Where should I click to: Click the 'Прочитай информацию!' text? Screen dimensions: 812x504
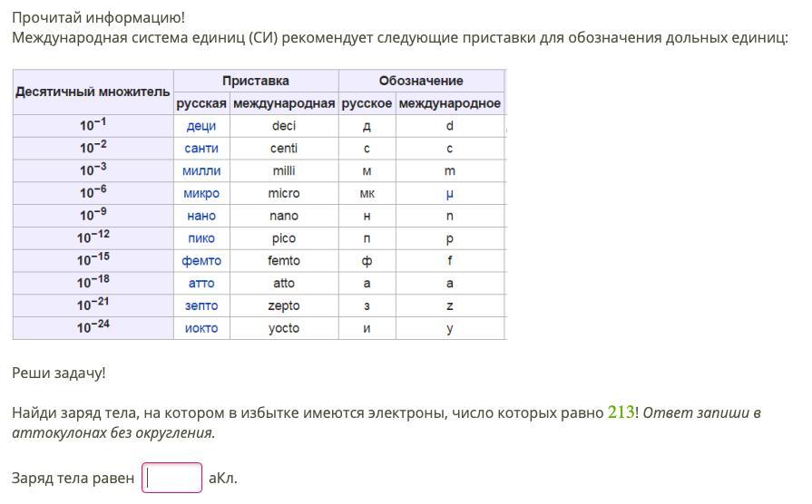(x=98, y=17)
